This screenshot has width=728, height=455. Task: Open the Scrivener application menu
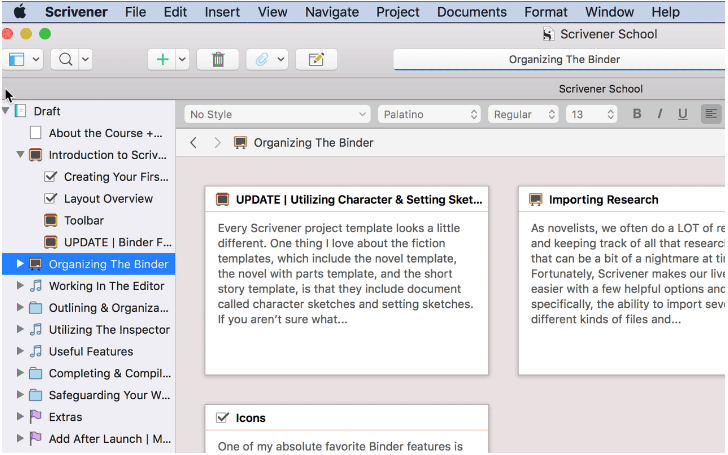(76, 12)
